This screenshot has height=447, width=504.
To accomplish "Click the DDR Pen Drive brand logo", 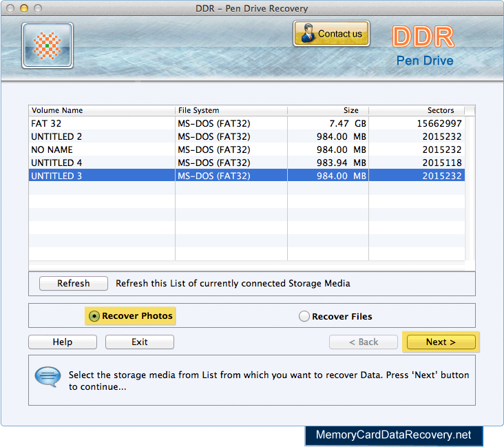I will coord(424,46).
